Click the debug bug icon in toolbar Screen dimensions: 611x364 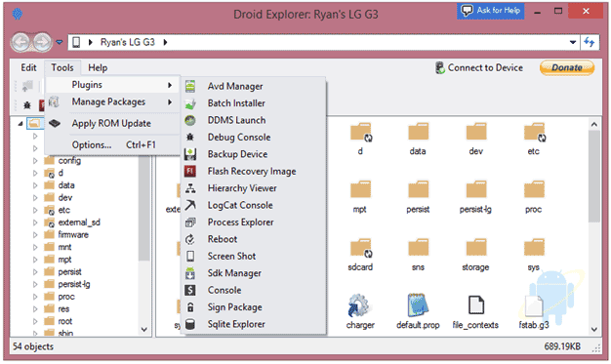point(27,105)
